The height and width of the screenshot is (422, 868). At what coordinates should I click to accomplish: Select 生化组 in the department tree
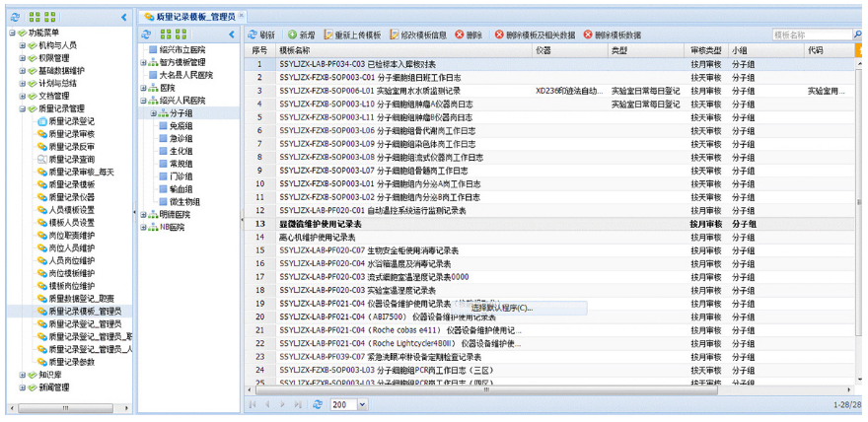click(x=181, y=151)
